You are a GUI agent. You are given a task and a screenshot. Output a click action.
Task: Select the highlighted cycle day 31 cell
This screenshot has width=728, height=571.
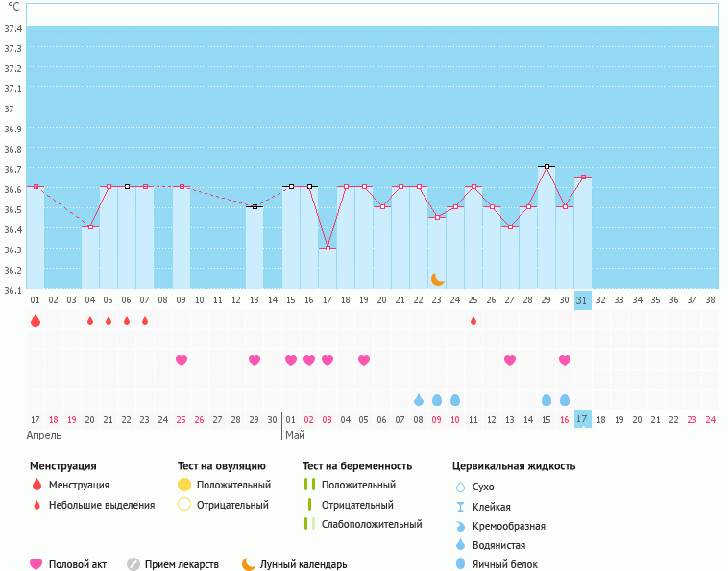pos(582,300)
